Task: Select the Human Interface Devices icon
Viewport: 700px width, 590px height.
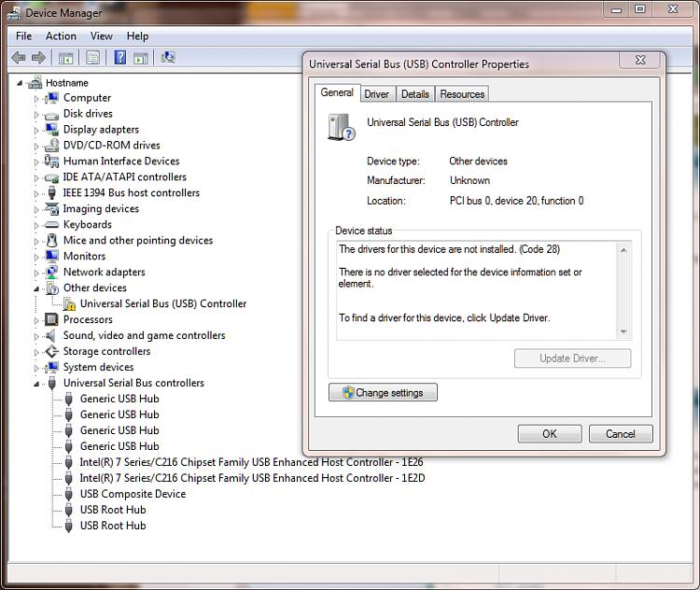Action: [x=51, y=161]
